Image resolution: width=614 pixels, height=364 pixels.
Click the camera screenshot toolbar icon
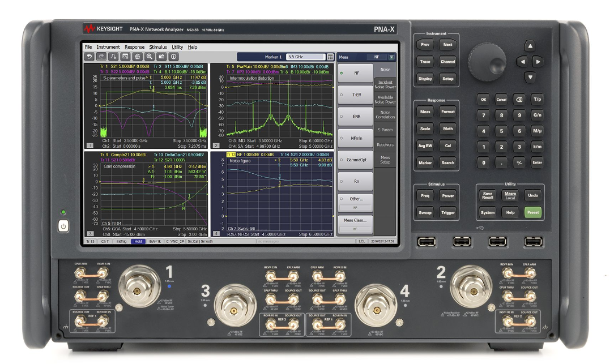(x=162, y=57)
